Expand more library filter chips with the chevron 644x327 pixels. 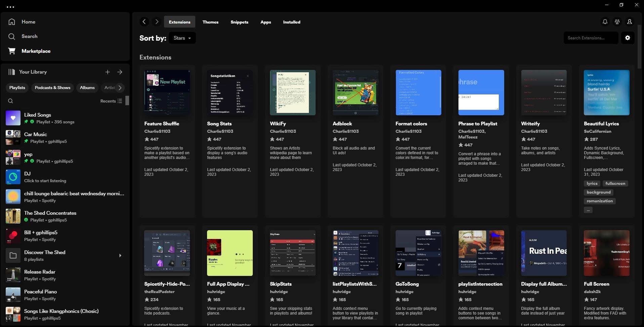[120, 87]
